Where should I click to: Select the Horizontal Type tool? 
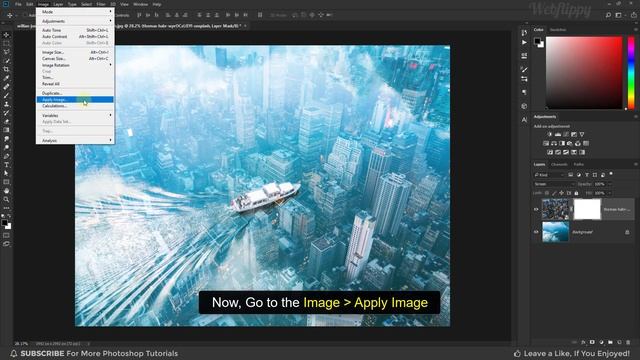click(6, 165)
